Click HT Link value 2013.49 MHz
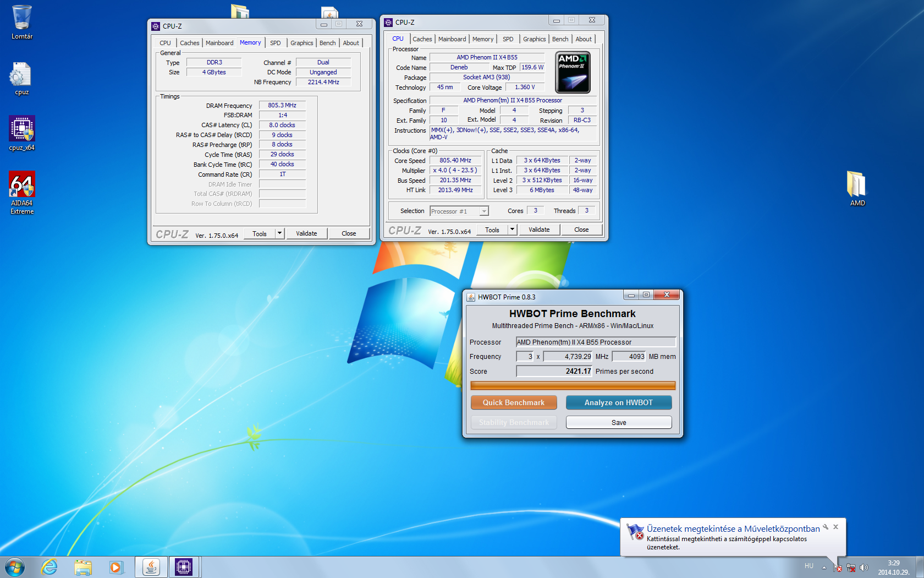This screenshot has height=578, width=924. tap(455, 190)
